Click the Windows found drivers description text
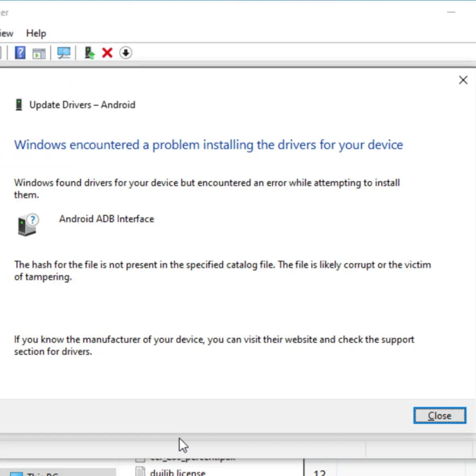 click(207, 189)
